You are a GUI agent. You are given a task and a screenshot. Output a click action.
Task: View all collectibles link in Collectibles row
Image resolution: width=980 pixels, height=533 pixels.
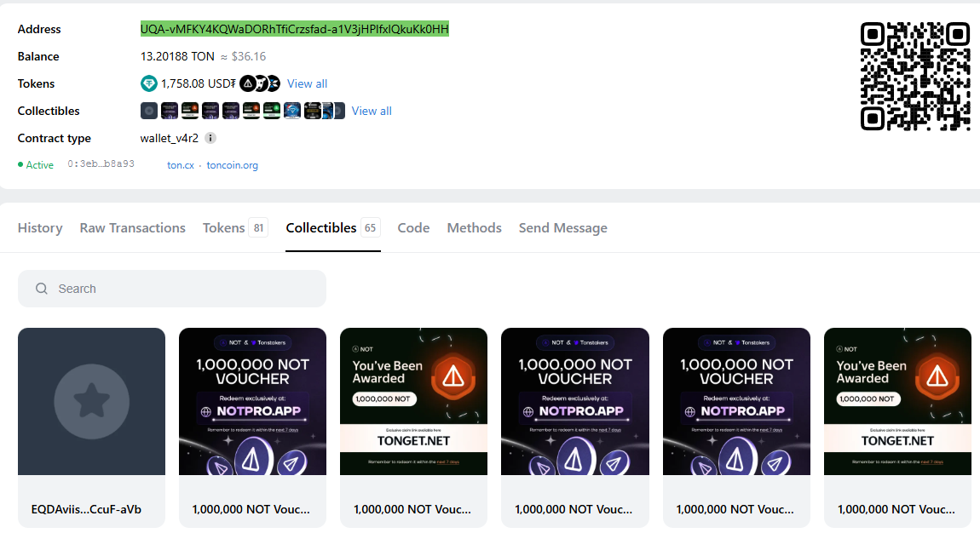pos(372,111)
